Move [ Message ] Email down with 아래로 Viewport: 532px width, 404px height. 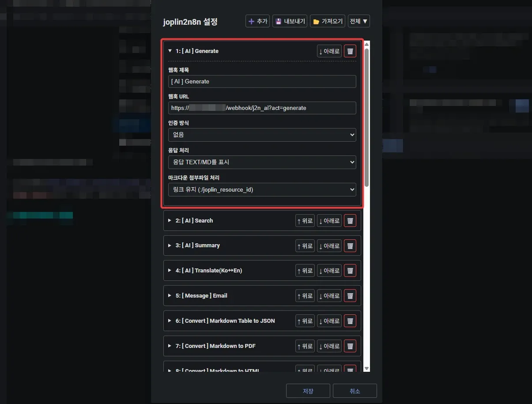click(329, 296)
